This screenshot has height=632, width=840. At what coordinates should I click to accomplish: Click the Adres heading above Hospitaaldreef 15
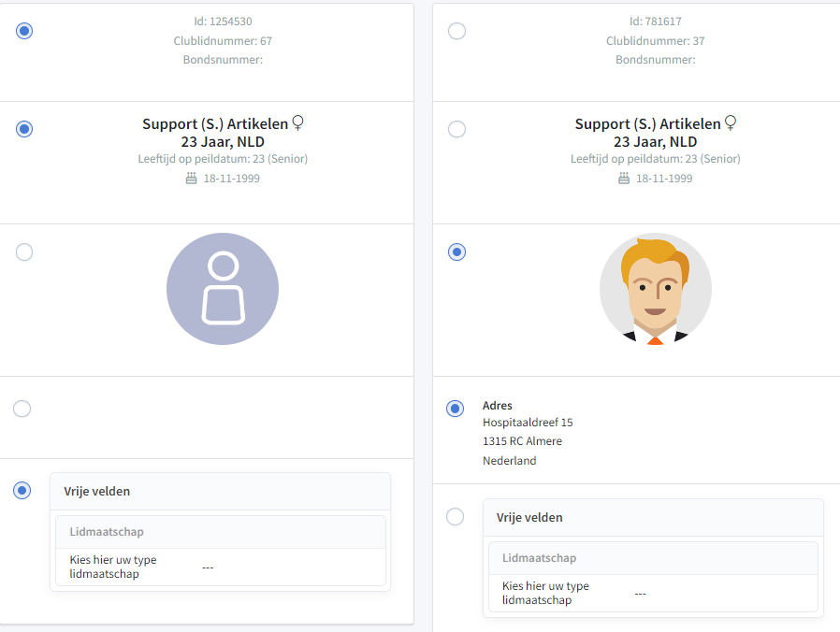498,406
